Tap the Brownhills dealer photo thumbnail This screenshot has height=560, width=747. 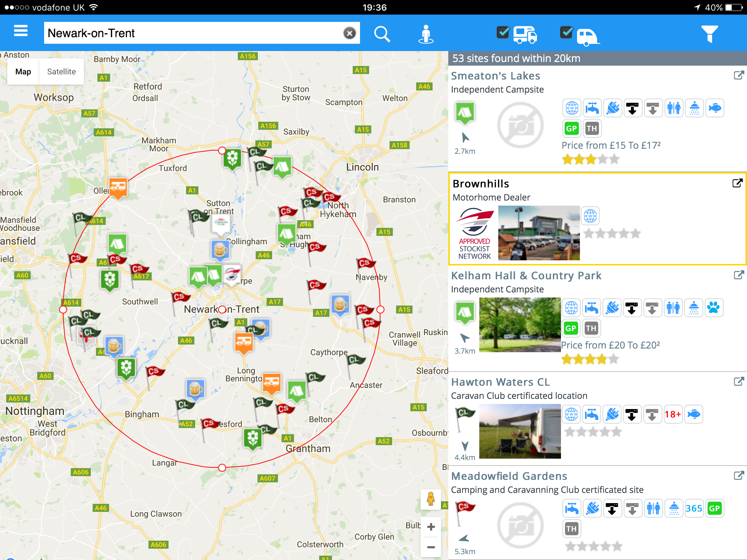(x=539, y=233)
